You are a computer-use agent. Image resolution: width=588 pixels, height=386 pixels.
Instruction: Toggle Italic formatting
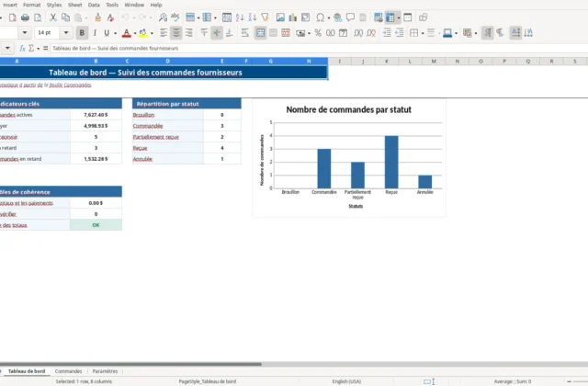tap(95, 33)
